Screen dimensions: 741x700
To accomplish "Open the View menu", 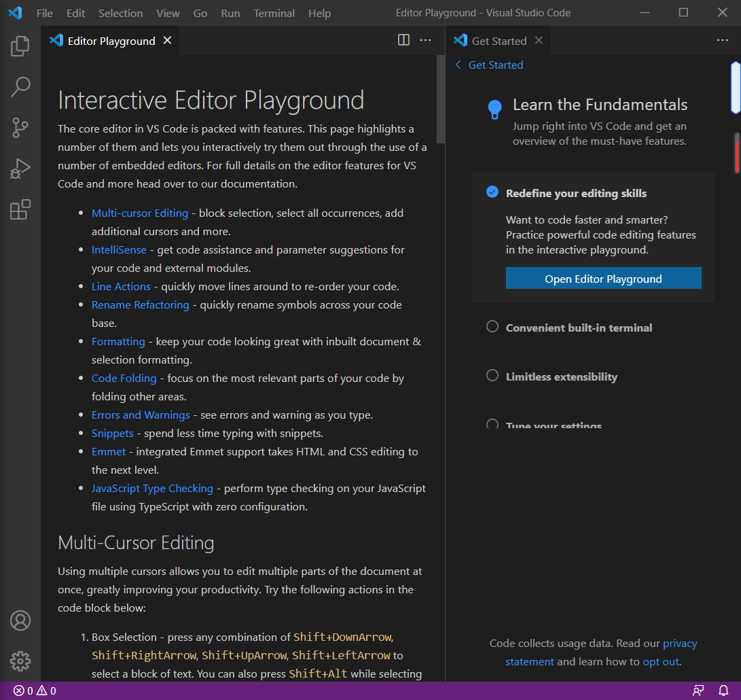I will tap(168, 13).
